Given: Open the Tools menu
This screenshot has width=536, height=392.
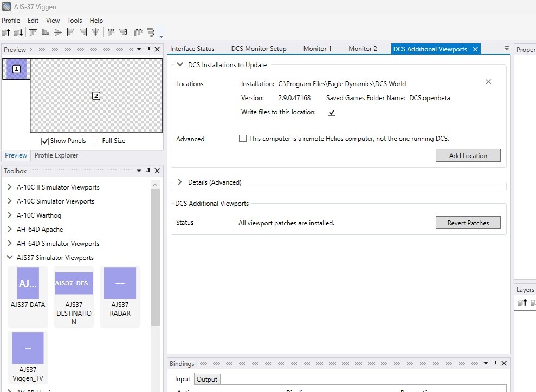Looking at the screenshot, I should point(75,21).
